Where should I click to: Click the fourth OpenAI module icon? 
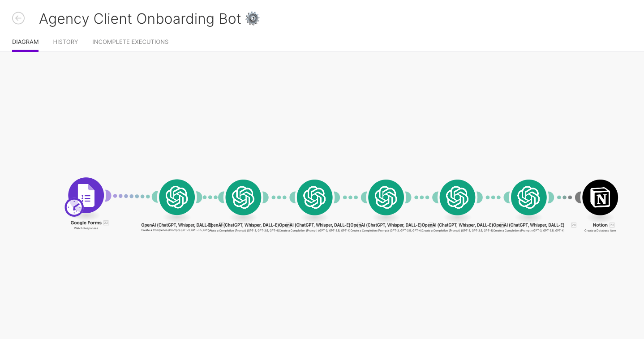coord(386,197)
